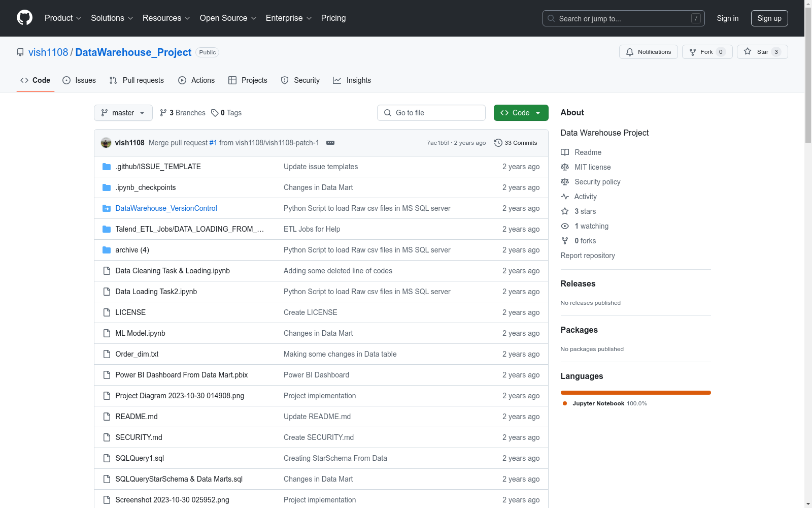Expand the green Code dropdown button
Image resolution: width=812 pixels, height=508 pixels.
521,113
